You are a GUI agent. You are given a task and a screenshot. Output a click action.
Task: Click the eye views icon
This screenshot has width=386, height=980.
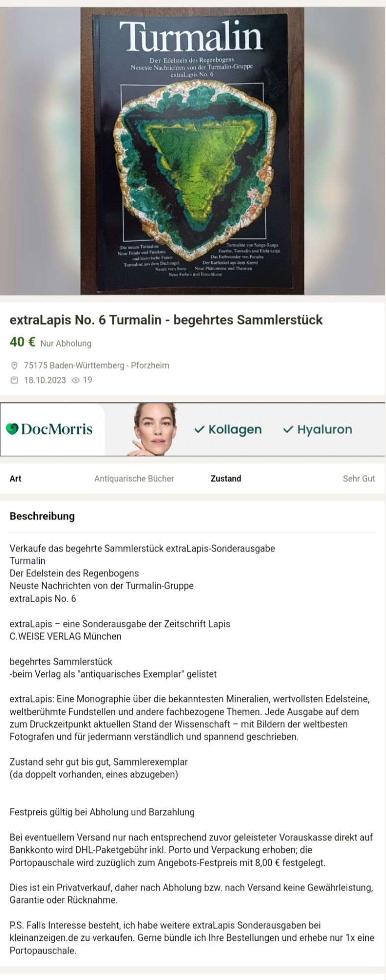click(x=76, y=380)
